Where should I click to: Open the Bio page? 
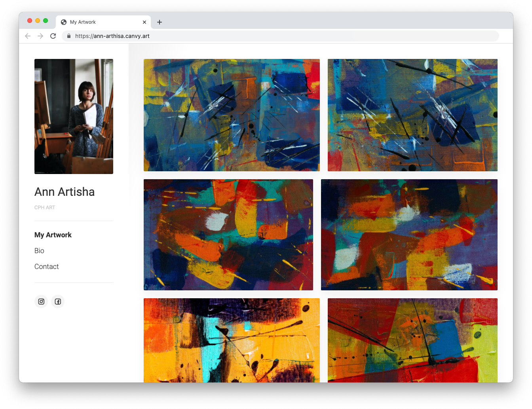point(39,250)
